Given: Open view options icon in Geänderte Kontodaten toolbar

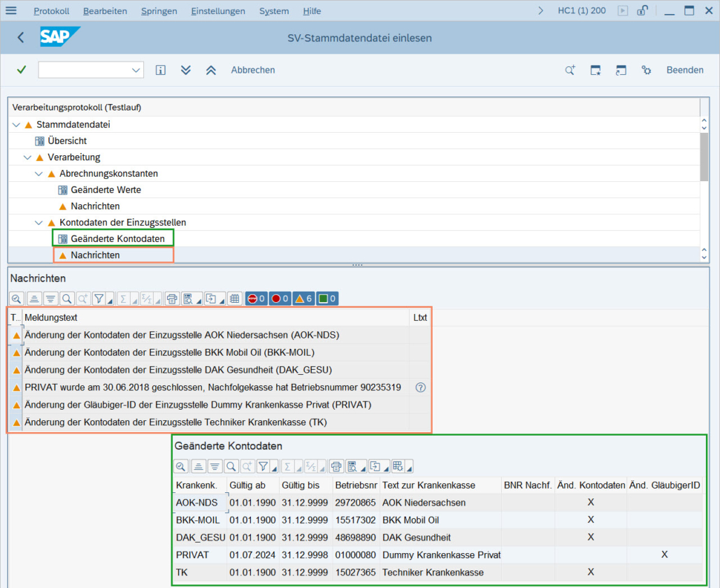Looking at the screenshot, I should (x=352, y=467).
